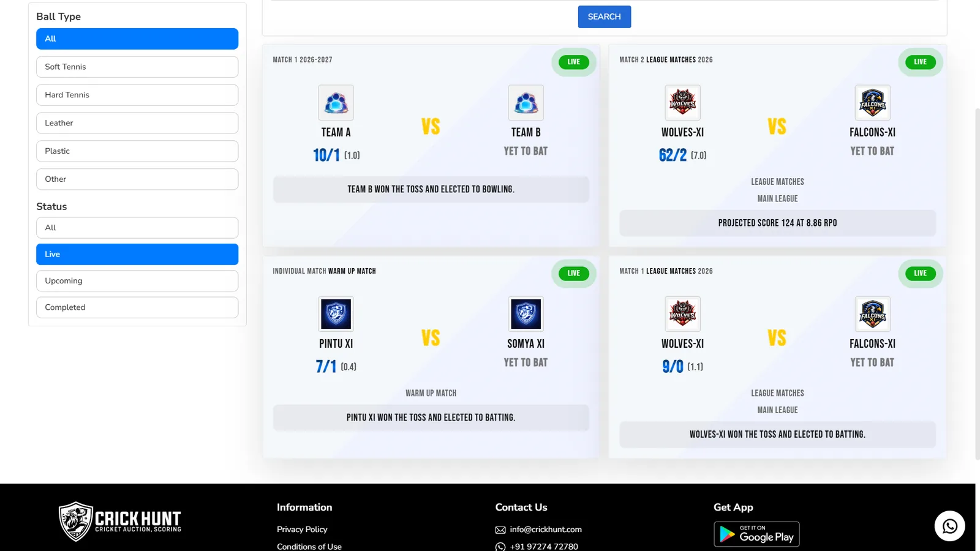Click the Google Play store badge
980x551 pixels.
756,534
